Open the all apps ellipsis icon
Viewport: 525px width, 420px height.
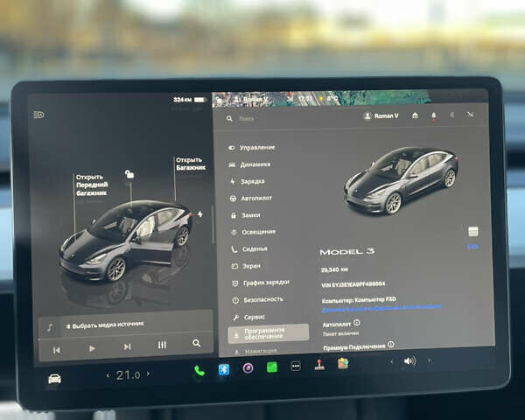click(296, 366)
